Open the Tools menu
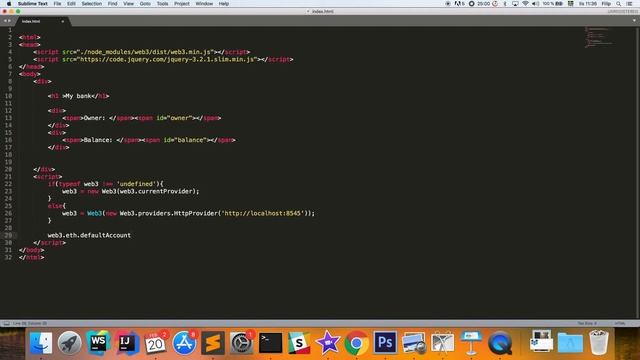Screen dimensions: 640x360 click(x=162, y=4)
